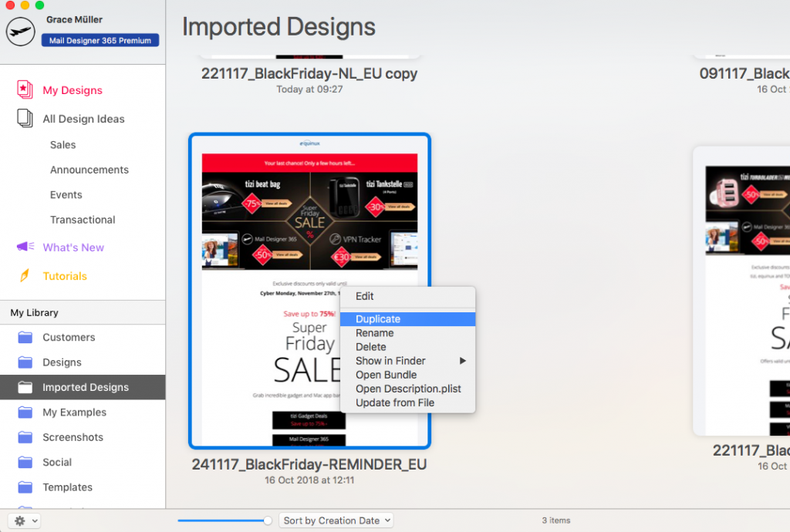Click the My Examples folder icon

coord(25,412)
